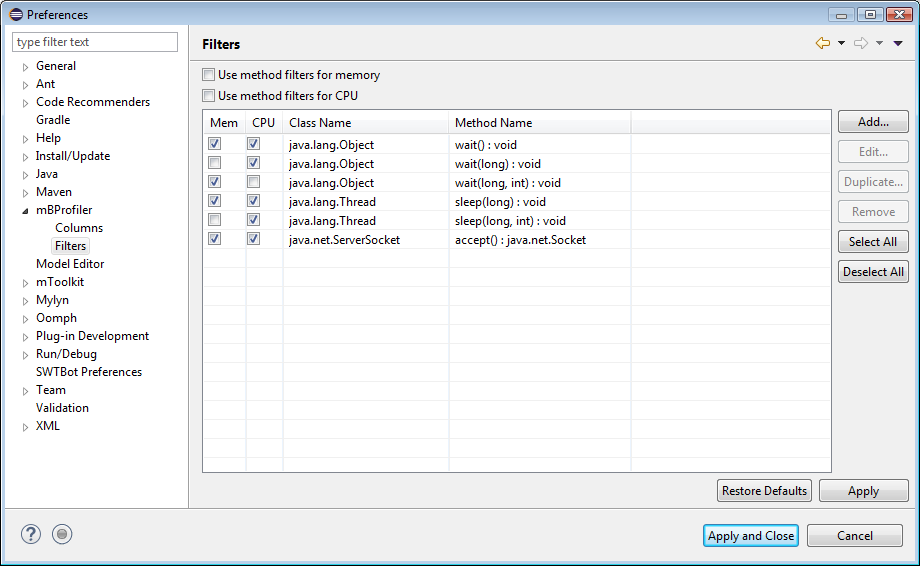Click the Add... button
This screenshot has width=920, height=566.
pyautogui.click(x=873, y=122)
